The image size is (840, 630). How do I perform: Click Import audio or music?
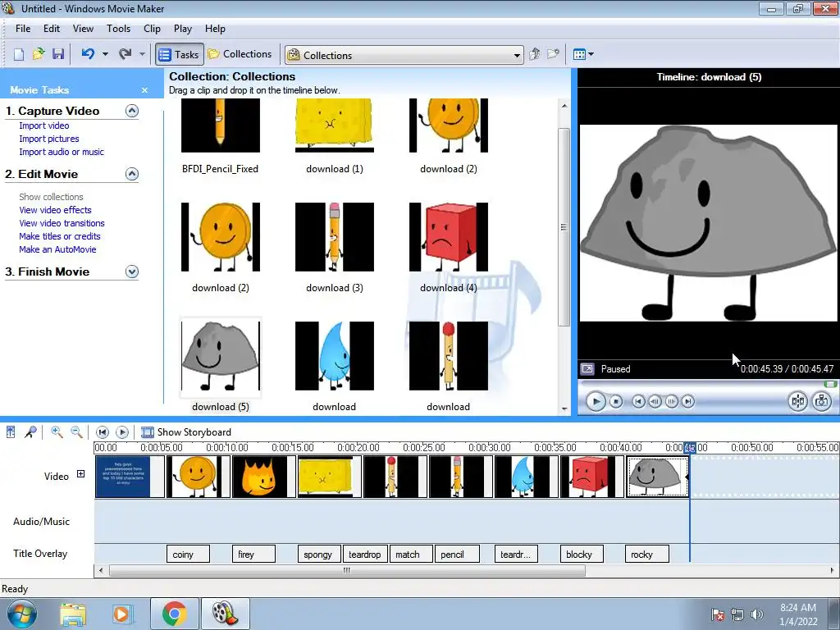[x=62, y=152]
